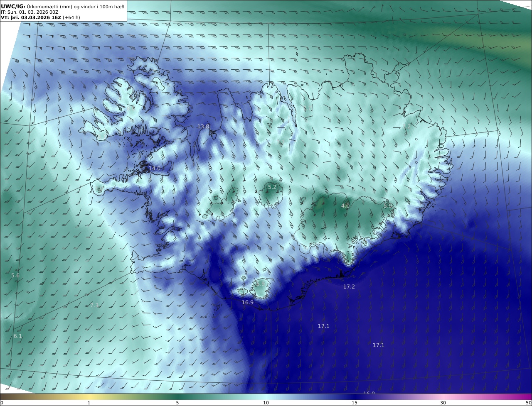Click the 1 tick label on the colour scale
The height and width of the screenshot is (406, 532).
tap(89, 403)
